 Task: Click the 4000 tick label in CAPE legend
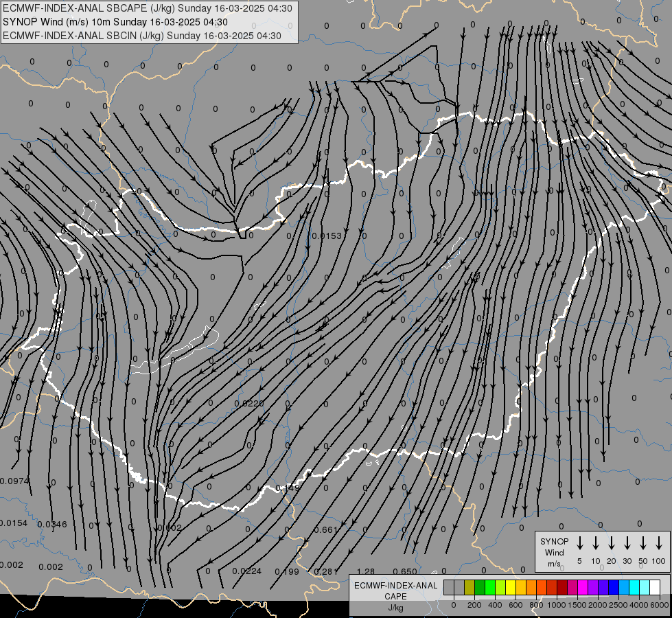[639, 605]
